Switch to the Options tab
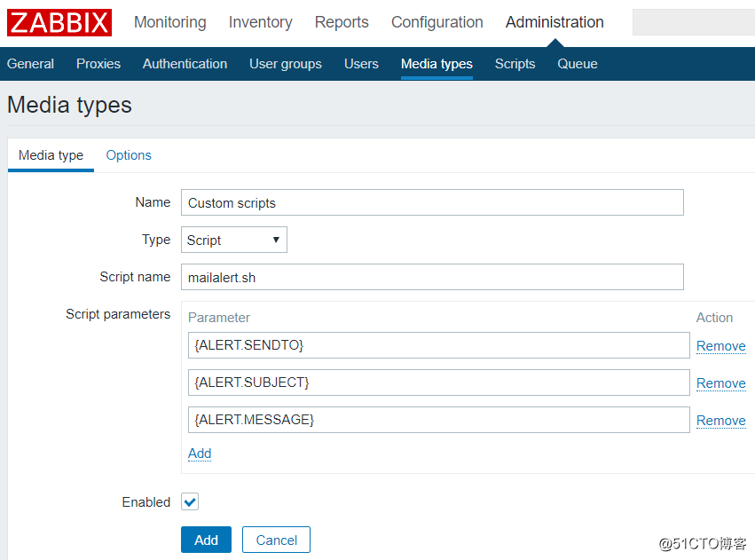 click(129, 155)
